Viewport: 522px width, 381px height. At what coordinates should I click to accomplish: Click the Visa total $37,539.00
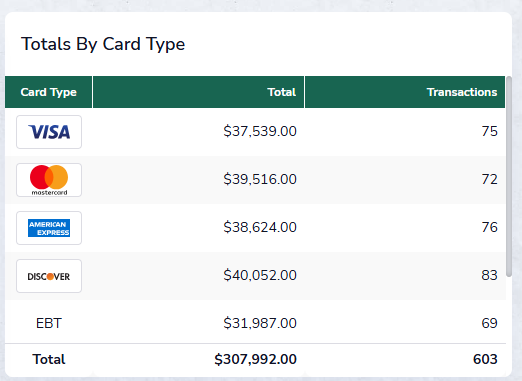point(260,131)
